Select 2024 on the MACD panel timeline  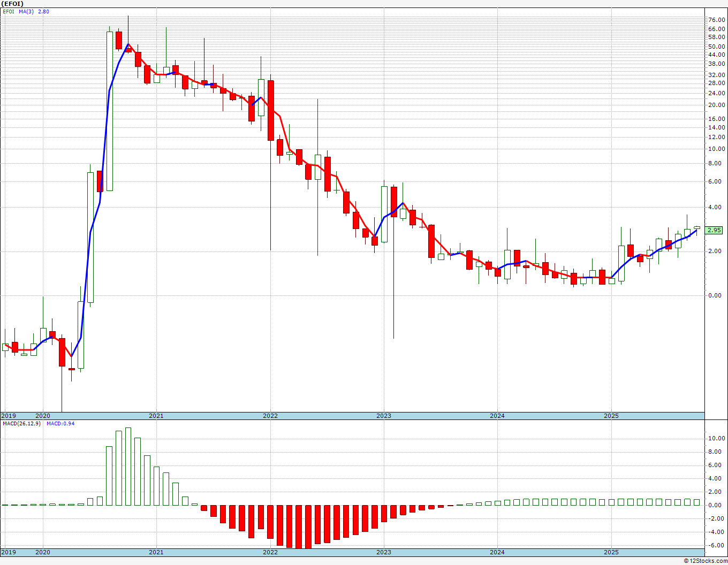497,552
